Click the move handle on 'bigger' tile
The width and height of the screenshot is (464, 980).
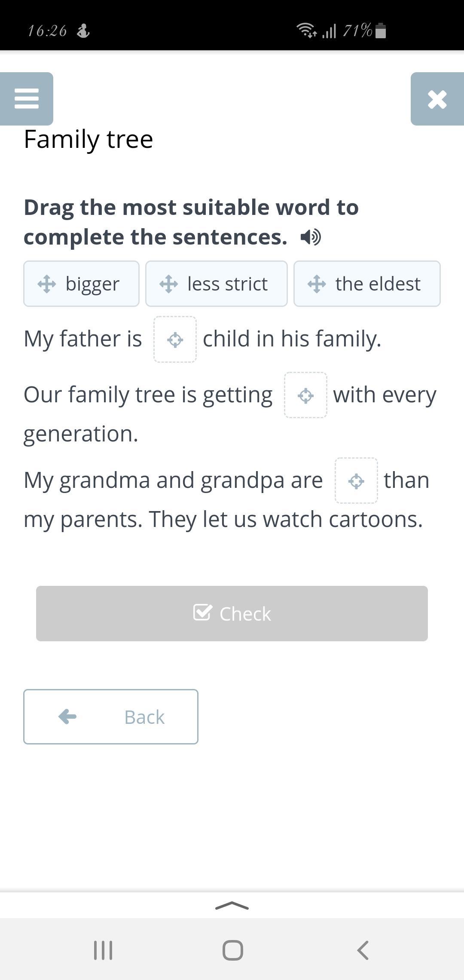tap(47, 284)
